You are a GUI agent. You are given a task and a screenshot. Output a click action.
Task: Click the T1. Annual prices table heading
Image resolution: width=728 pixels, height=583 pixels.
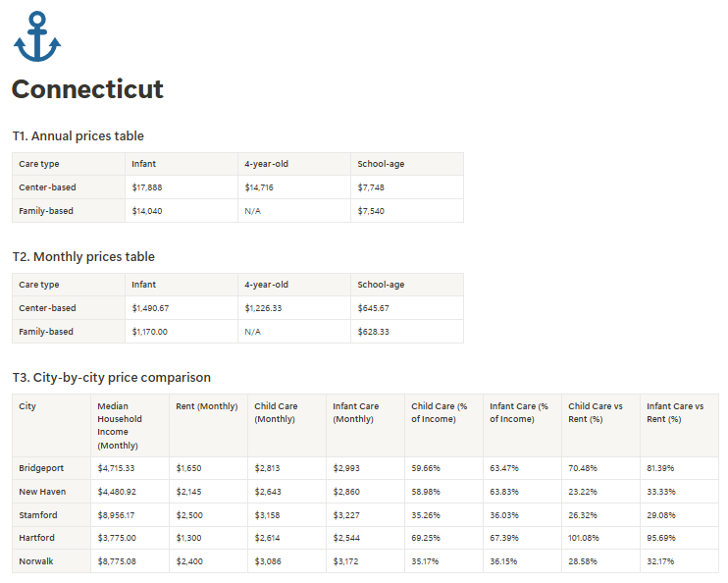pos(78,135)
